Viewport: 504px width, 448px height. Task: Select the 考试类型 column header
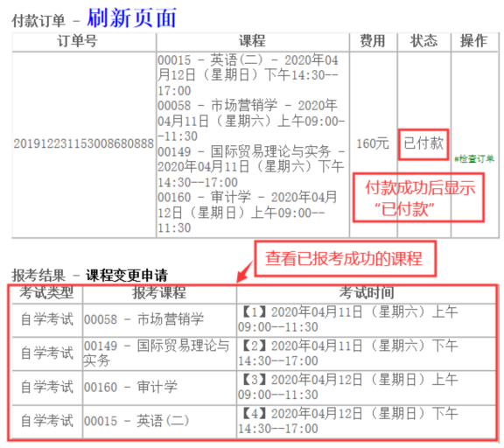pyautogui.click(x=46, y=293)
